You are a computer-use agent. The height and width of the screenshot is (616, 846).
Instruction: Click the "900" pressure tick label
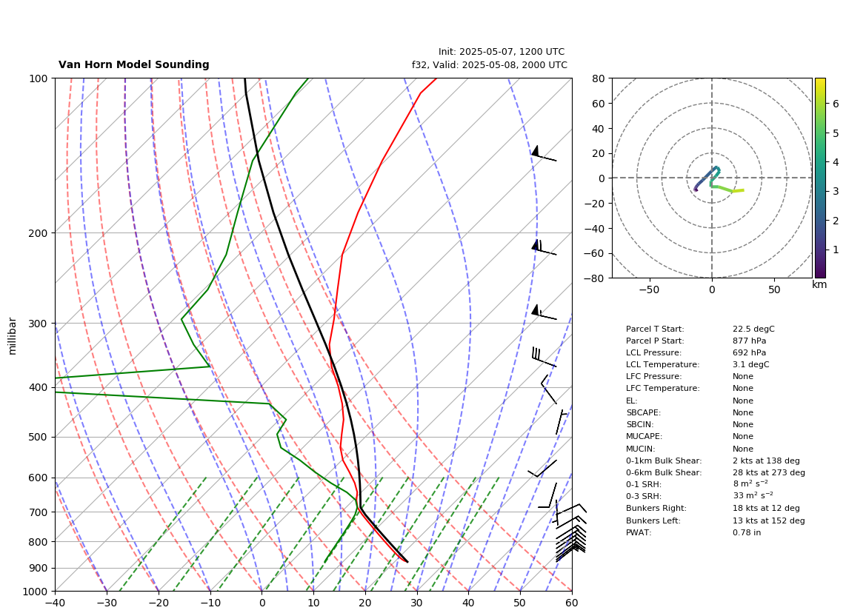[x=39, y=568]
